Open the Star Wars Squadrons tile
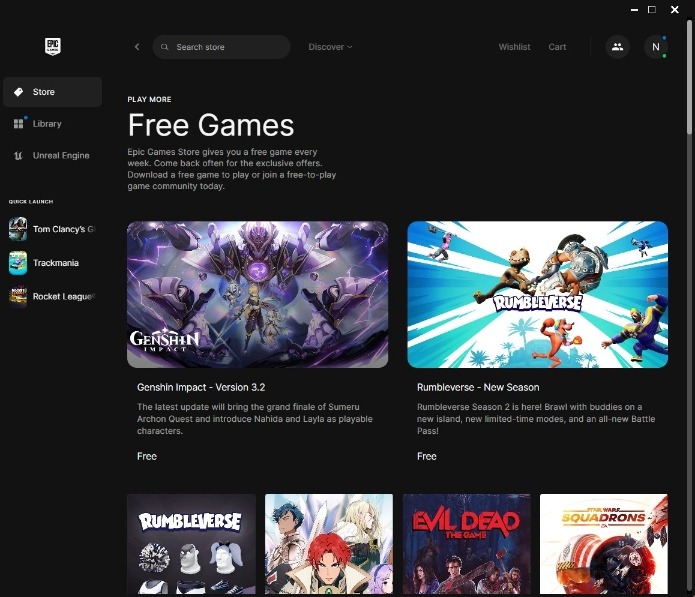 click(x=604, y=544)
